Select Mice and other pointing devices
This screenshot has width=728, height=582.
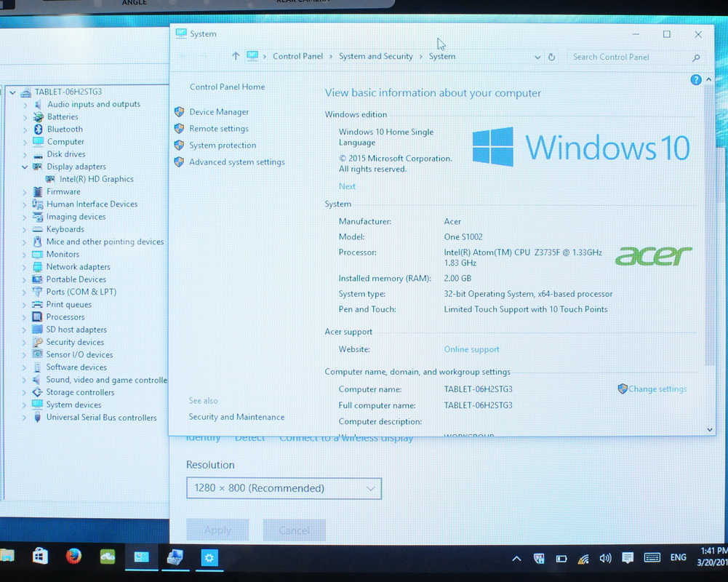point(105,242)
